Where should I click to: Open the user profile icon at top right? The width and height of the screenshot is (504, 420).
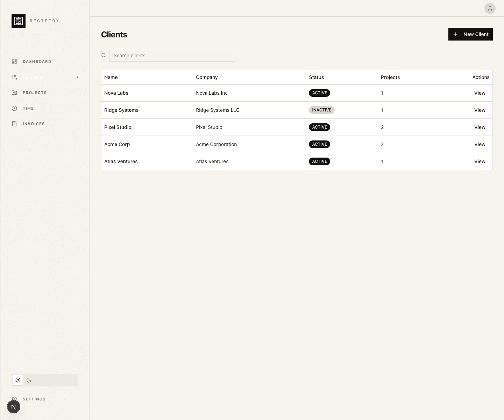(490, 8)
